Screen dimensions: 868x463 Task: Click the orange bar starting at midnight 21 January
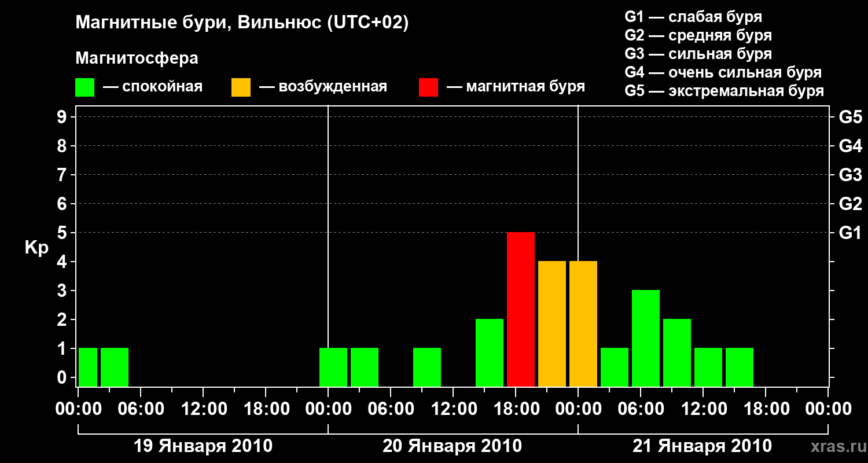pos(583,324)
